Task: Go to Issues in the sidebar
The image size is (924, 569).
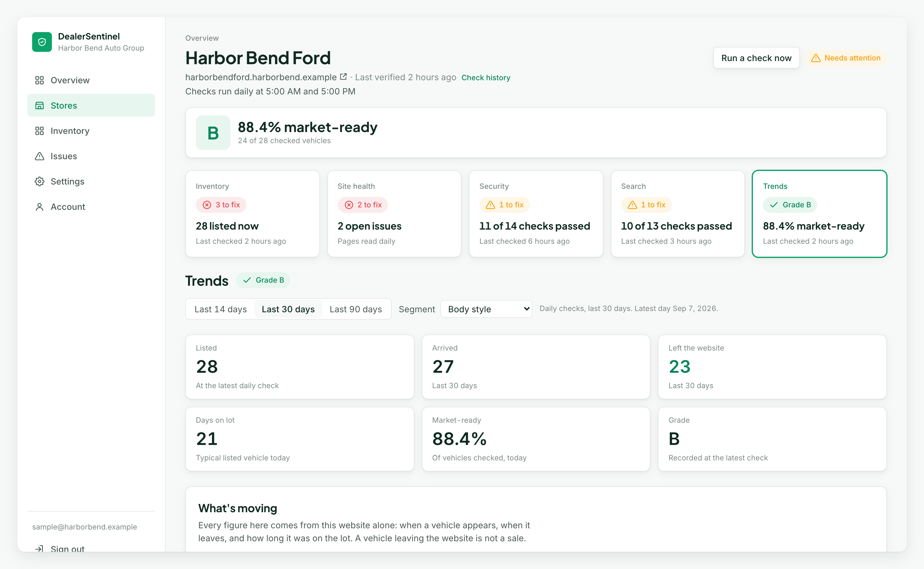Action: tap(91, 156)
